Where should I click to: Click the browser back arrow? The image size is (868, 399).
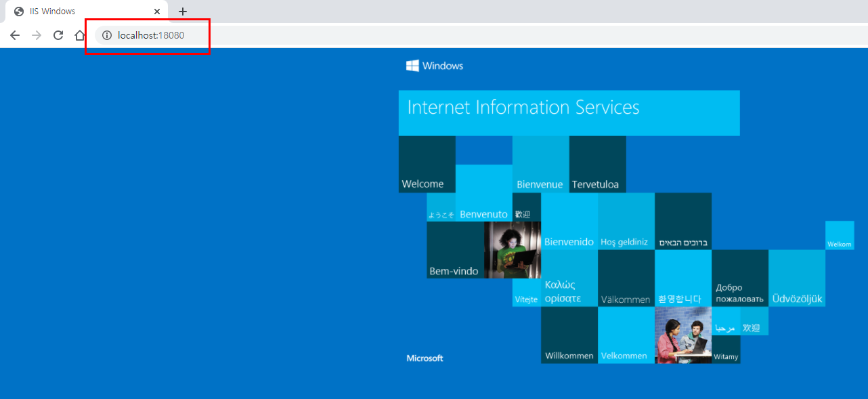click(x=15, y=35)
